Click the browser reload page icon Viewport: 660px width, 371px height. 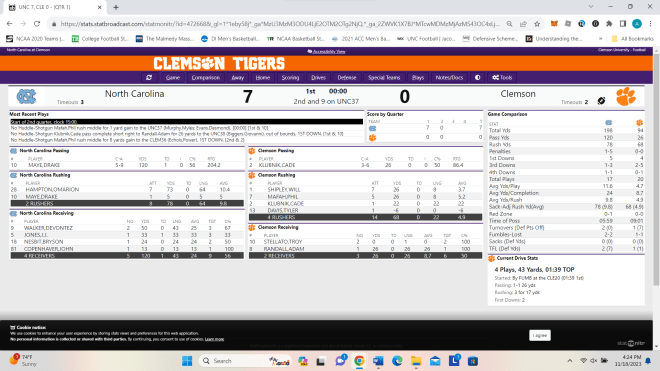[x=37, y=24]
